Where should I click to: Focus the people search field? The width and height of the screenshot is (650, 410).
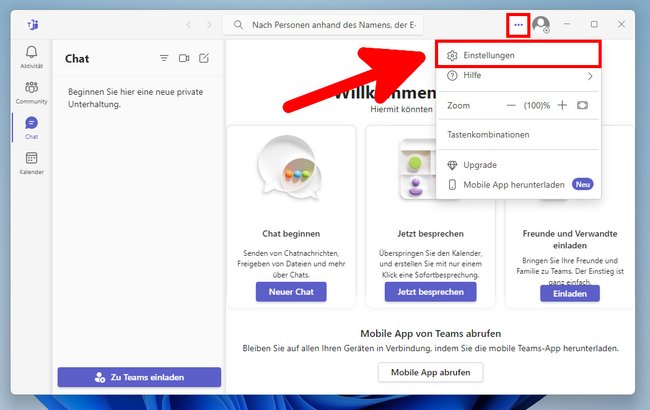[323, 25]
